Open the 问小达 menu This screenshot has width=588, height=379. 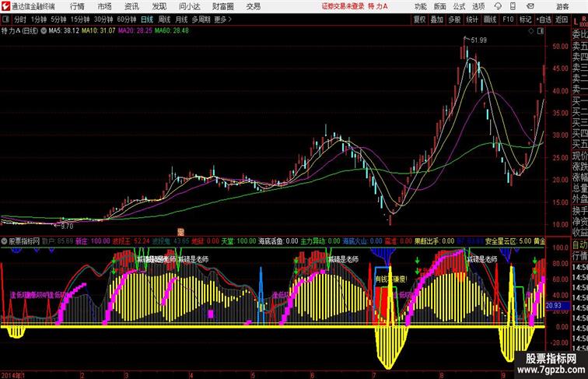189,6
